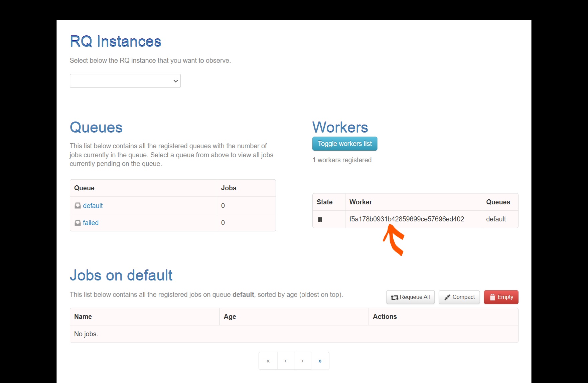The width and height of the screenshot is (588, 383).
Task: Click the trash icon on the Empty button
Action: coord(492,297)
